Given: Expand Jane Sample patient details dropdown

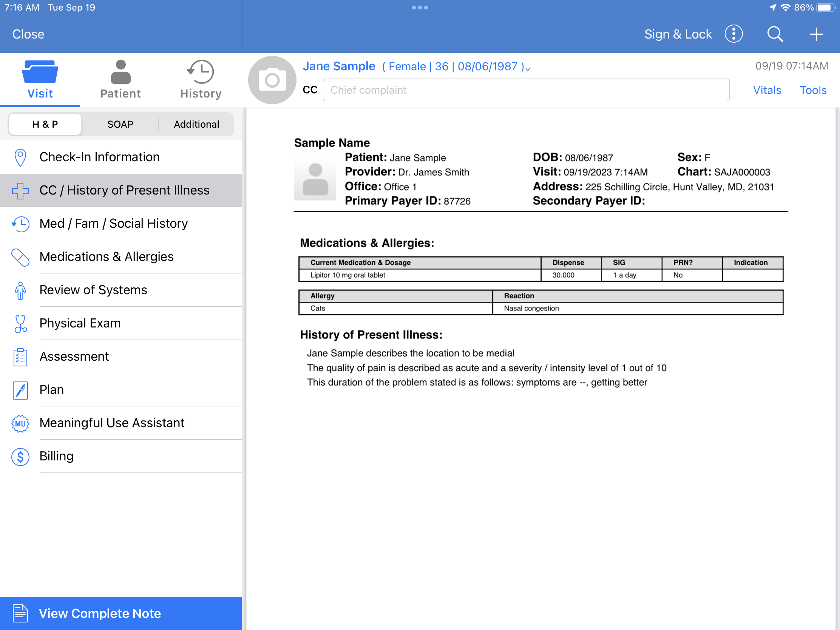Looking at the screenshot, I should 416,66.
